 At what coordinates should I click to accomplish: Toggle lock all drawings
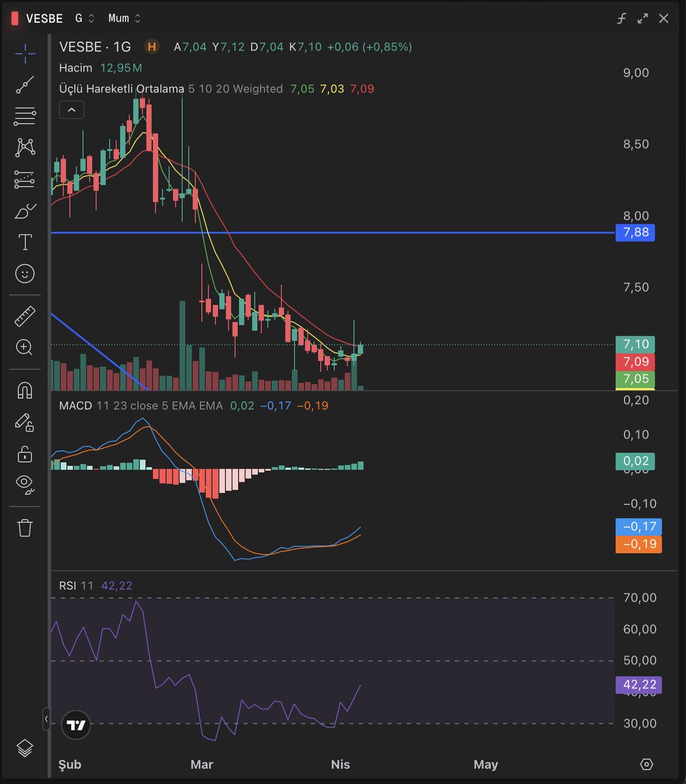25,453
